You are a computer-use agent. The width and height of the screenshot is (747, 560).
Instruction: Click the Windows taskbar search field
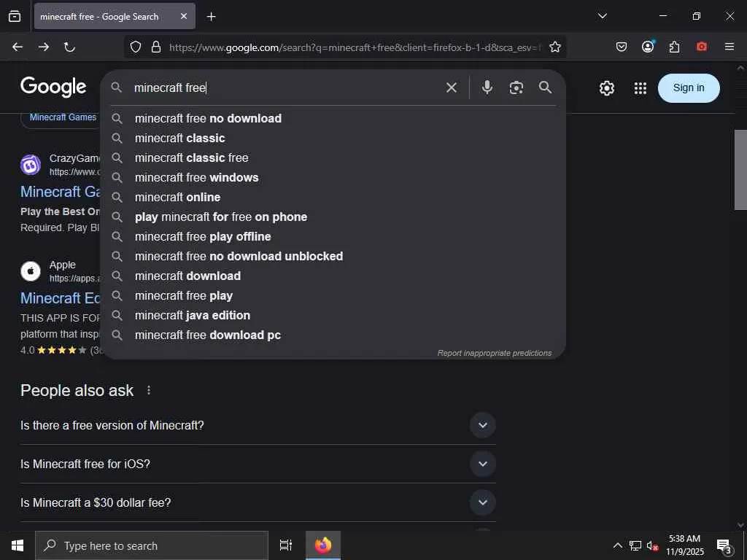tap(152, 545)
